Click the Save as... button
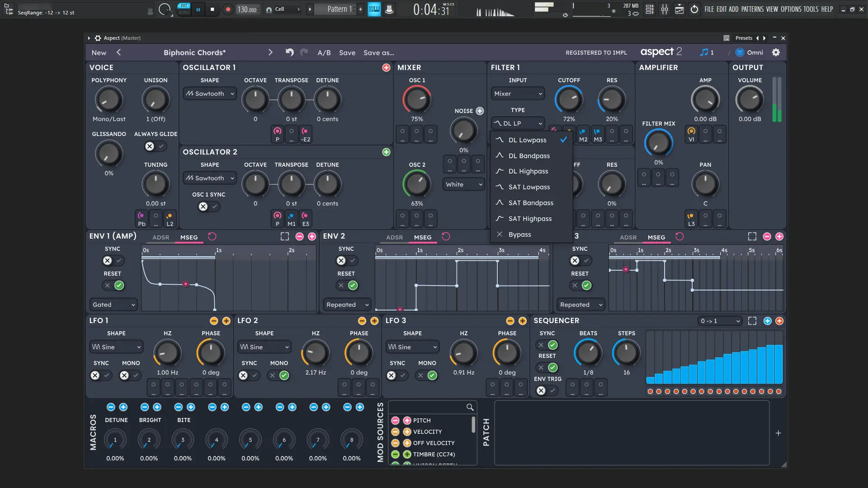Image resolution: width=868 pixels, height=488 pixels. coord(378,52)
